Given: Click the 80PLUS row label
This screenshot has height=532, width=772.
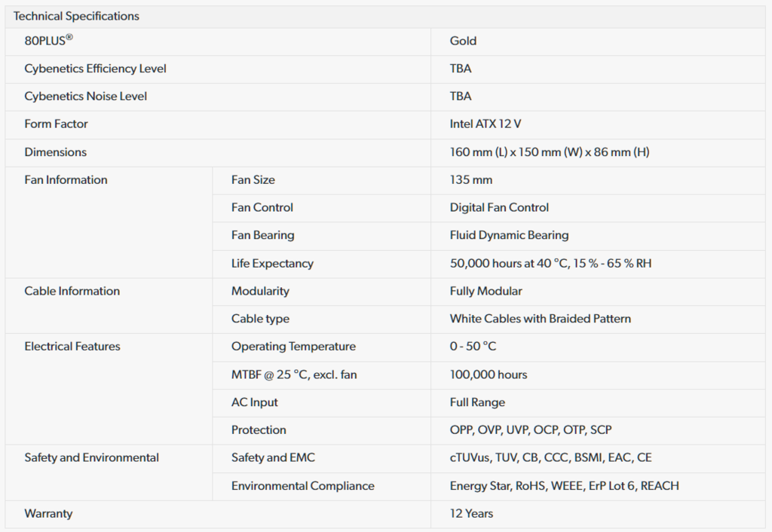Looking at the screenshot, I should click(48, 41).
